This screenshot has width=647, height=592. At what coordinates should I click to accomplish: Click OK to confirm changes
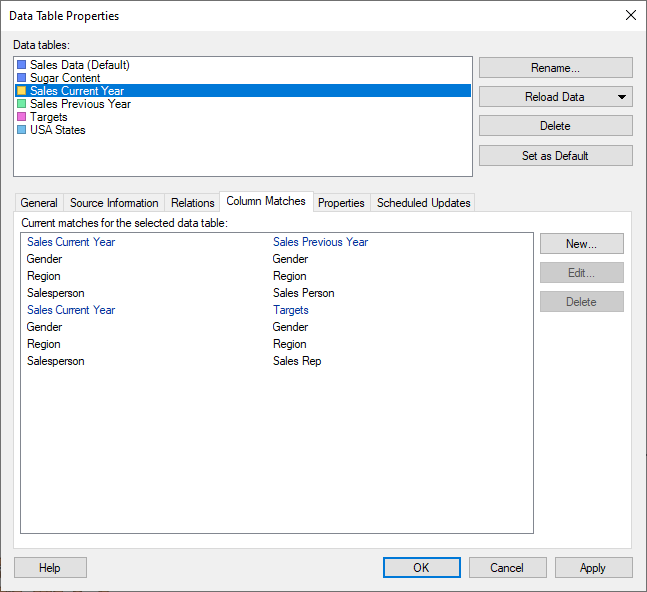coord(421,568)
